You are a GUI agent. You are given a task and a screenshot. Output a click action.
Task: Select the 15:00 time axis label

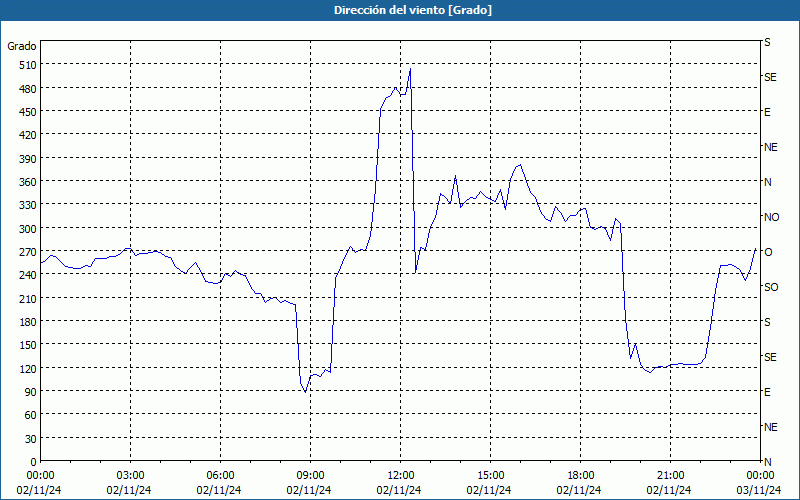coord(490,476)
